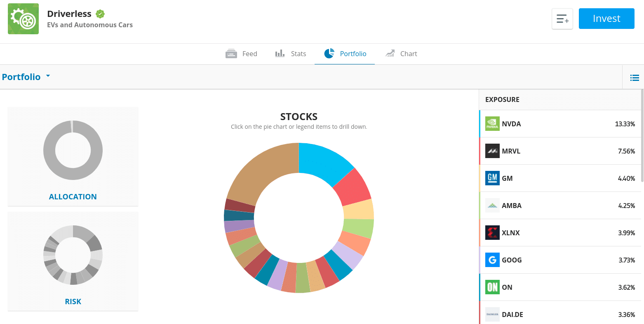Click the dark maroon slice below the tan one

click(240, 205)
